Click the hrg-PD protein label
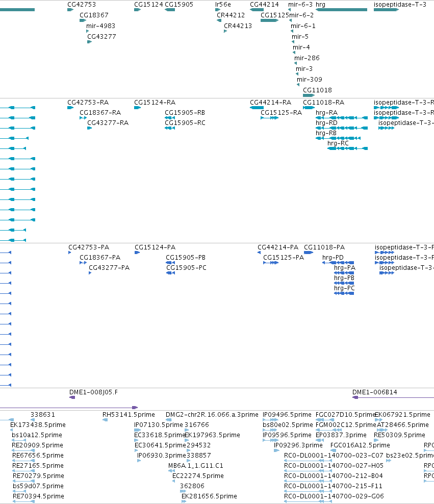Viewport: 434px width, 504px height. click(x=333, y=258)
